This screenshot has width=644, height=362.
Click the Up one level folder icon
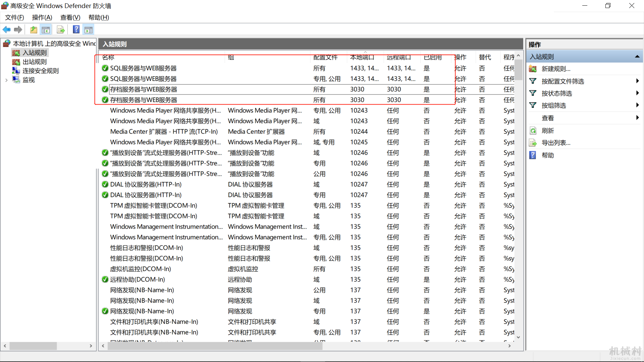(x=34, y=30)
